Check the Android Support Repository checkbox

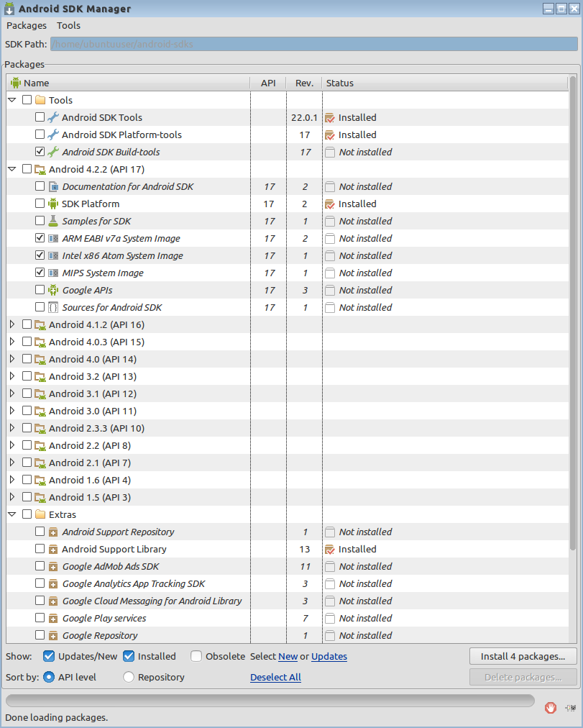(x=40, y=531)
